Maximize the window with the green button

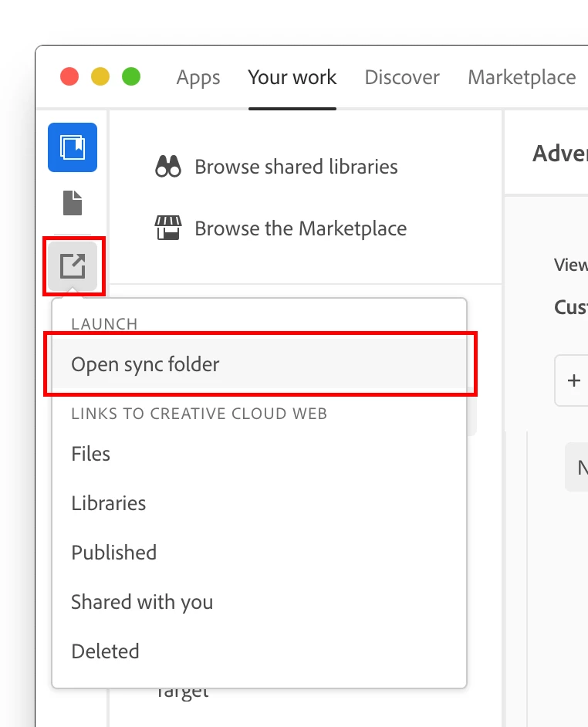point(131,76)
